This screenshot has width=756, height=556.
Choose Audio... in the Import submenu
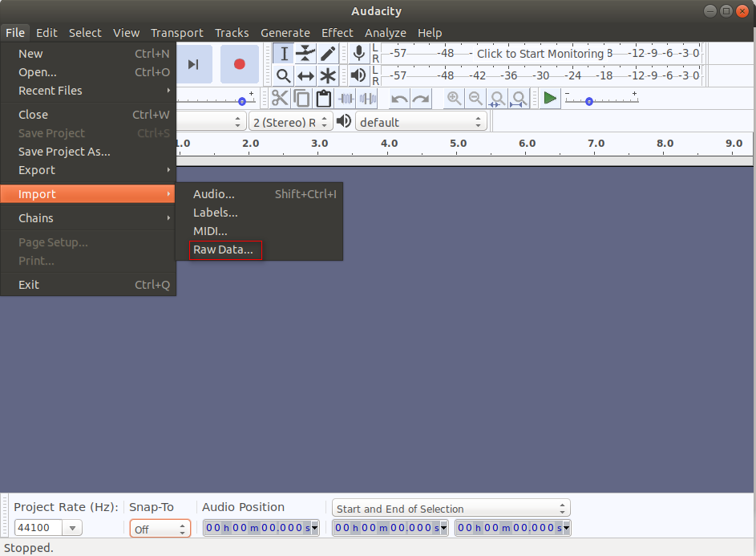tap(260, 194)
